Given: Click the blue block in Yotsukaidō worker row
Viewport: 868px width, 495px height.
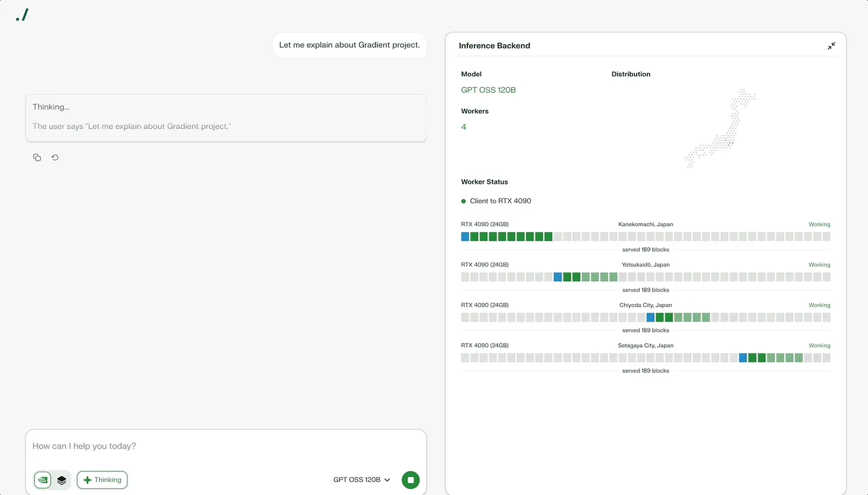Looking at the screenshot, I should (557, 277).
